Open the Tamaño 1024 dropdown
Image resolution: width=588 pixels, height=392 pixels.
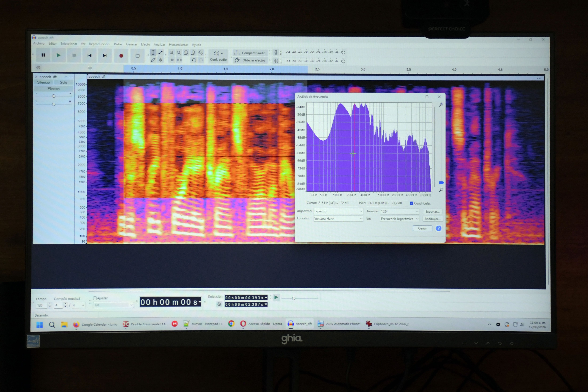click(399, 211)
